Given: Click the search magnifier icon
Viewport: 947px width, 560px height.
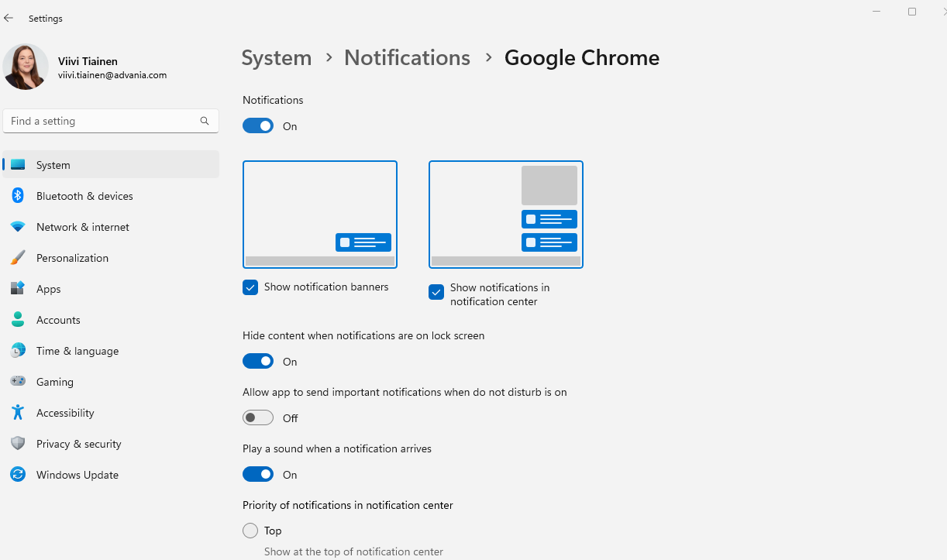Looking at the screenshot, I should (205, 121).
